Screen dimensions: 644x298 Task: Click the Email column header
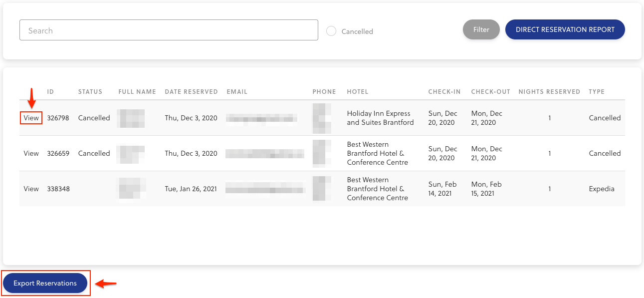[x=237, y=92]
